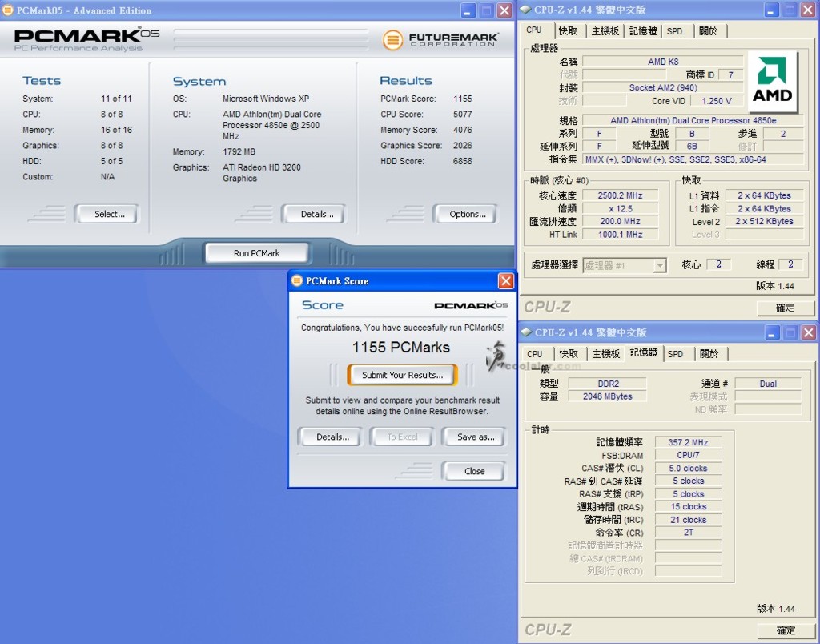The image size is (820, 644).
Task: Switch to 關於 tab in lower CPU-Z
Action: click(709, 354)
